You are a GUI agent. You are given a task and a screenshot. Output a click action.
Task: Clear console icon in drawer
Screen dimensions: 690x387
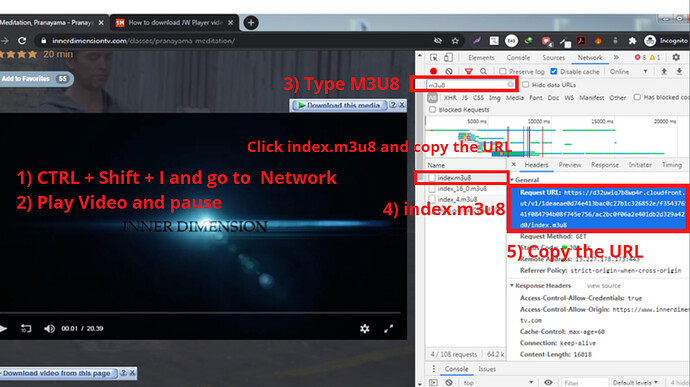[x=448, y=383]
